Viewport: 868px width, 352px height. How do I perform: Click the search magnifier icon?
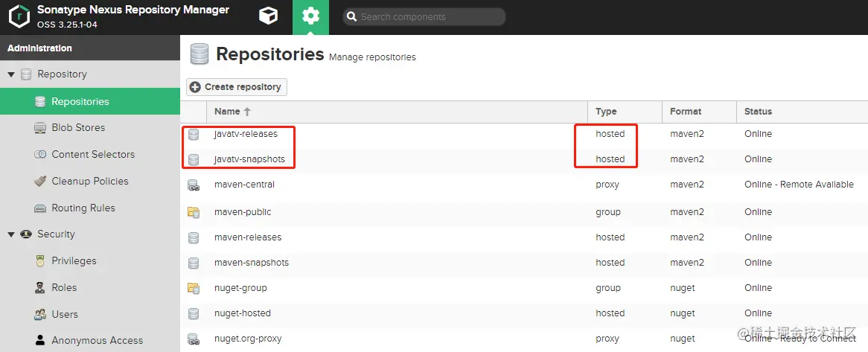(351, 16)
